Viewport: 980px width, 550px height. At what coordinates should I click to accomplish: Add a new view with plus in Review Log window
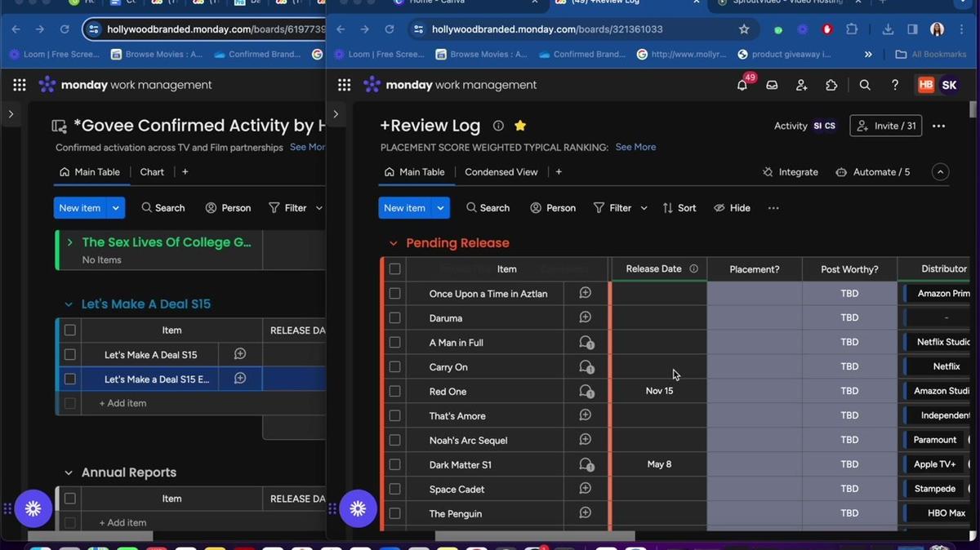coord(559,172)
